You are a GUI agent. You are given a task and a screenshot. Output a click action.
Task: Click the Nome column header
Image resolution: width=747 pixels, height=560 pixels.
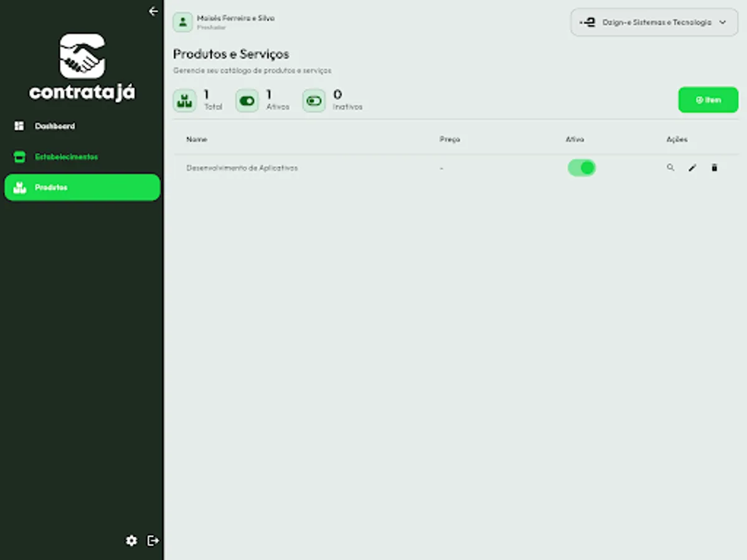(197, 139)
